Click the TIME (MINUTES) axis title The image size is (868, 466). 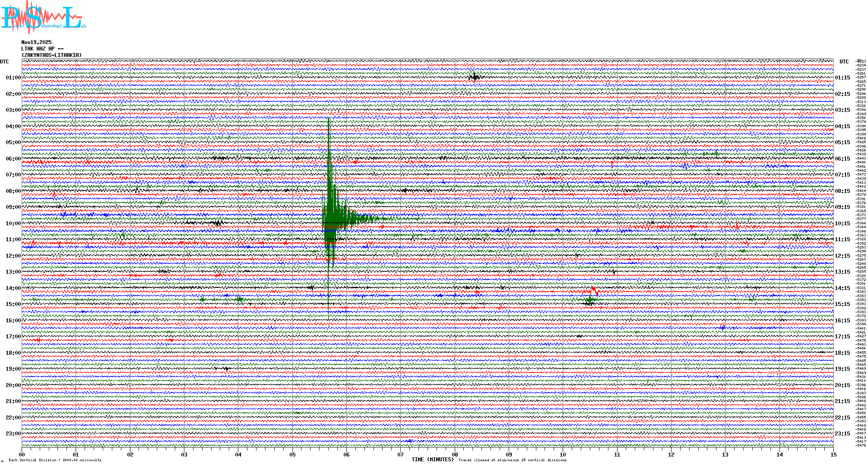[x=433, y=460]
